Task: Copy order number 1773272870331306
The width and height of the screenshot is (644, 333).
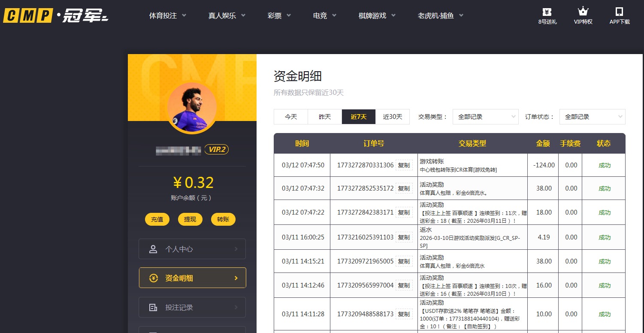Action: pos(404,165)
